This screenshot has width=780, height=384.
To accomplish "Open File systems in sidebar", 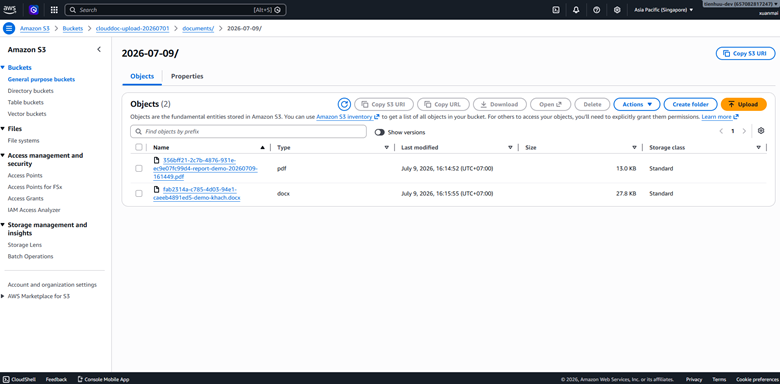I will 23,141.
